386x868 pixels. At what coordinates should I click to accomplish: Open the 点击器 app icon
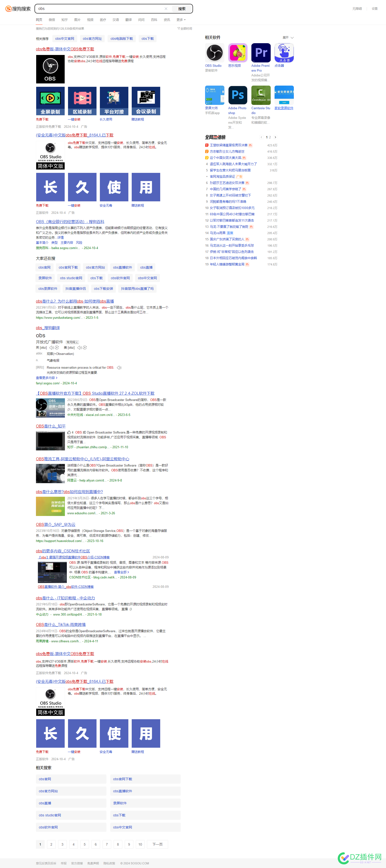click(284, 53)
